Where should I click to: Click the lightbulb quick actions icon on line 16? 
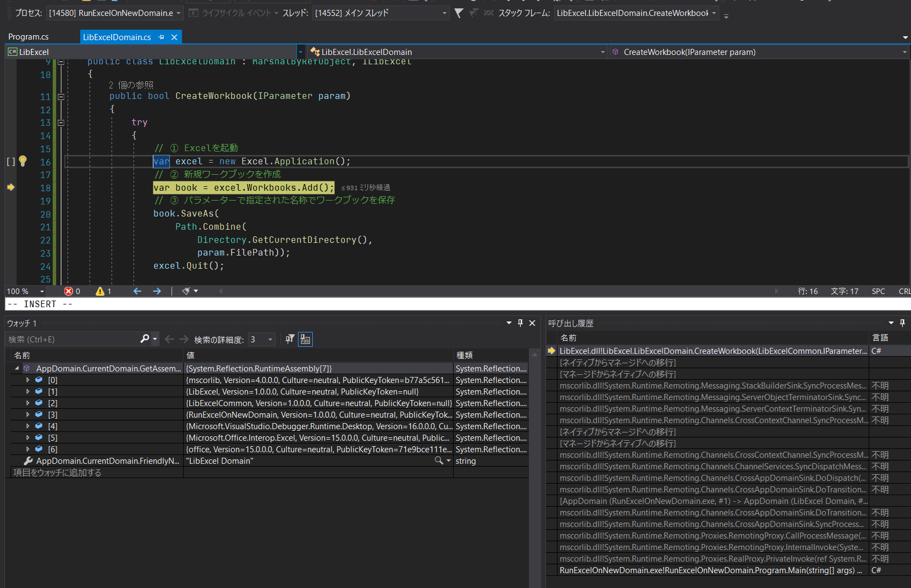tap(23, 160)
